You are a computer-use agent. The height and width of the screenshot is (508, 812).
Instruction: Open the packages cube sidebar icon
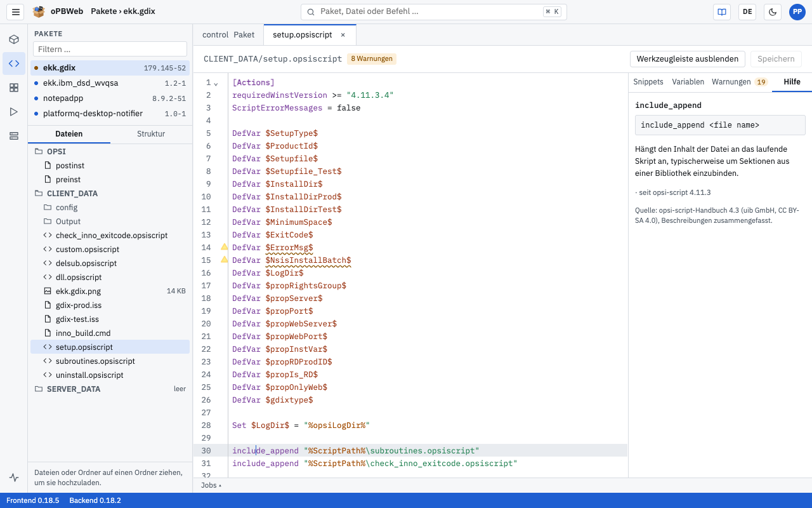[14, 39]
